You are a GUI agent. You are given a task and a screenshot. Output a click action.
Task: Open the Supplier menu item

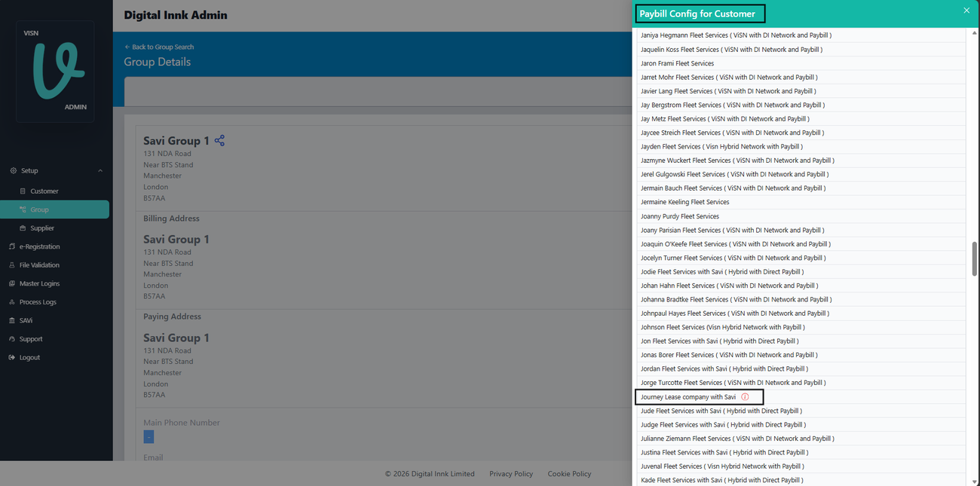[x=42, y=228]
